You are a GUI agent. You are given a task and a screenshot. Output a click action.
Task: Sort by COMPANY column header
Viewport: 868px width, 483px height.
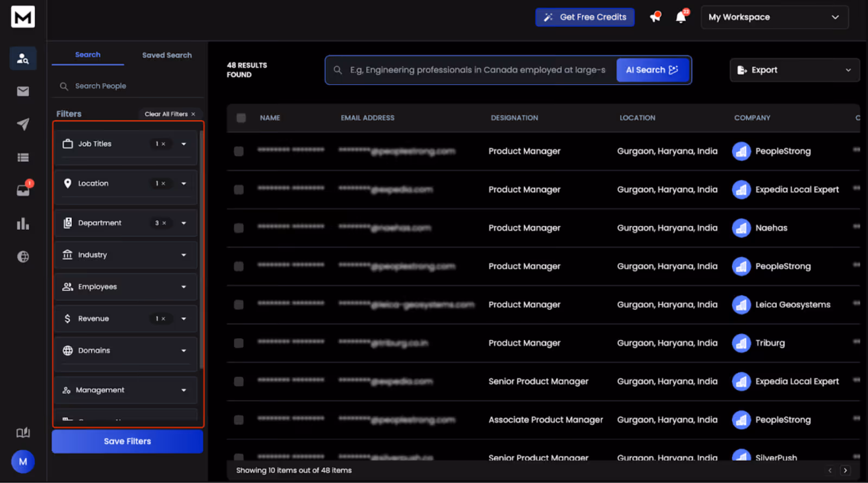point(752,118)
